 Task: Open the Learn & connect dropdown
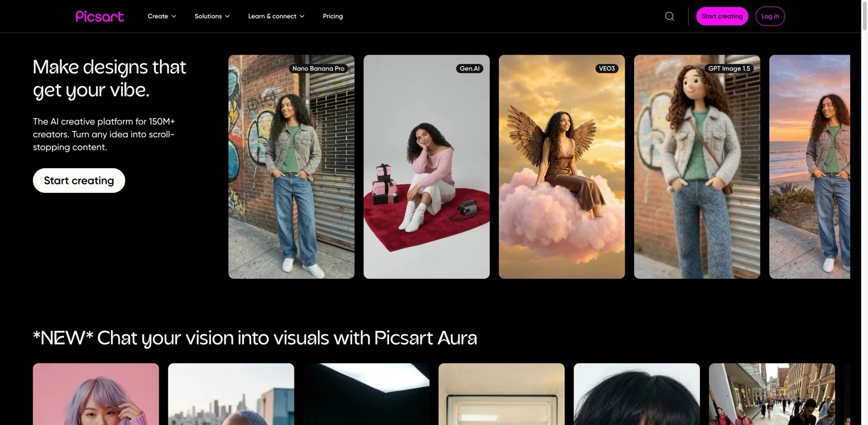tap(276, 16)
